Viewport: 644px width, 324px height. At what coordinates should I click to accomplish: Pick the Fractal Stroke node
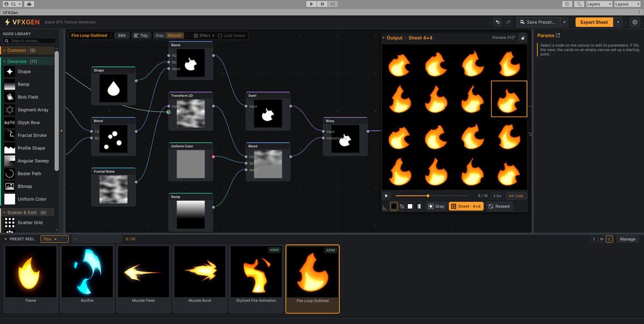(x=28, y=135)
